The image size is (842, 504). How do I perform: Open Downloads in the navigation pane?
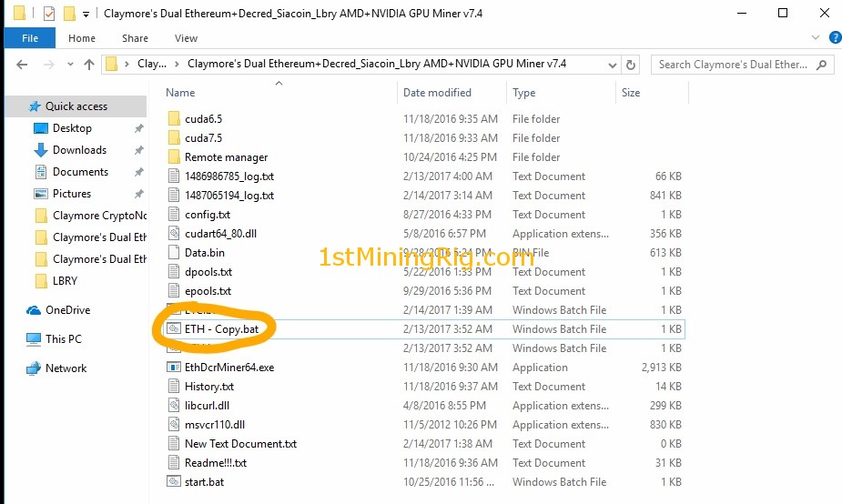[79, 150]
